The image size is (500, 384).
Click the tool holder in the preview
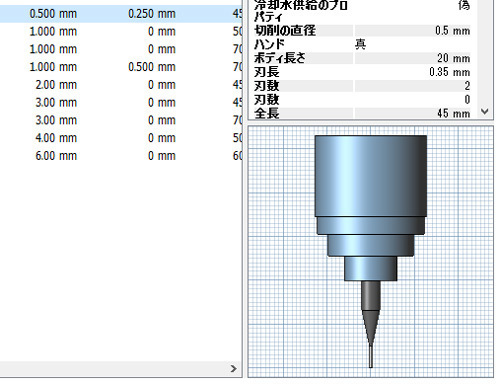371,208
